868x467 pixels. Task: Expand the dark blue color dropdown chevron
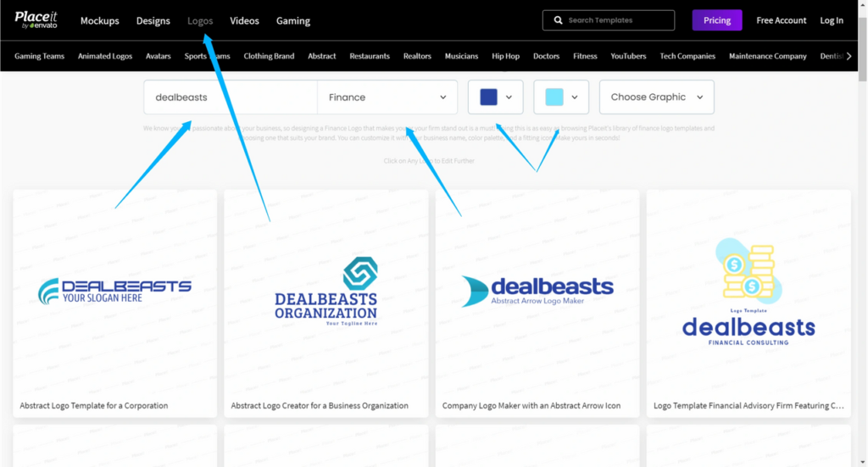coord(509,97)
